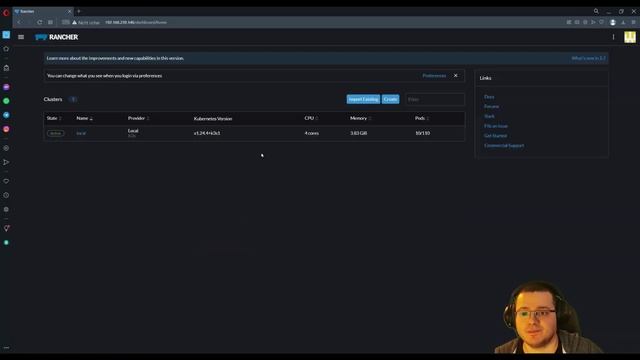Open the browser tab search magnifier
Viewport: 640px width, 360px height.
pyautogui.click(x=596, y=11)
